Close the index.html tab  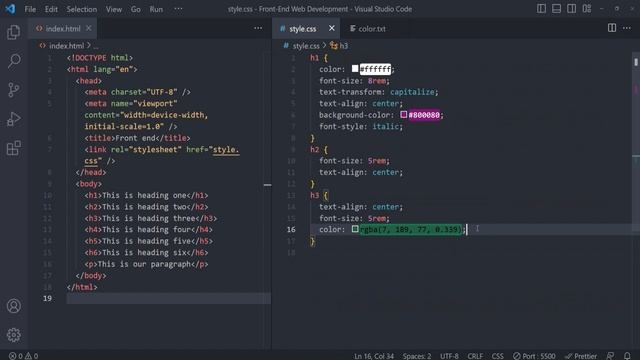point(89,28)
